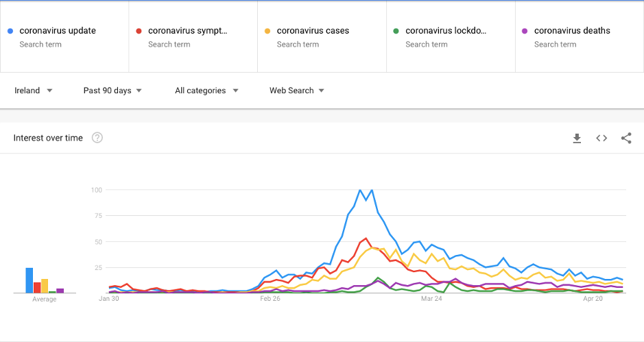Change the Web Search type dropdown
644x342 pixels.
pyautogui.click(x=296, y=90)
